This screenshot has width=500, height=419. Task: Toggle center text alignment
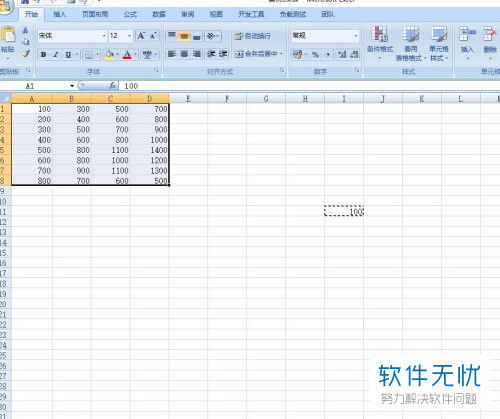[184, 54]
